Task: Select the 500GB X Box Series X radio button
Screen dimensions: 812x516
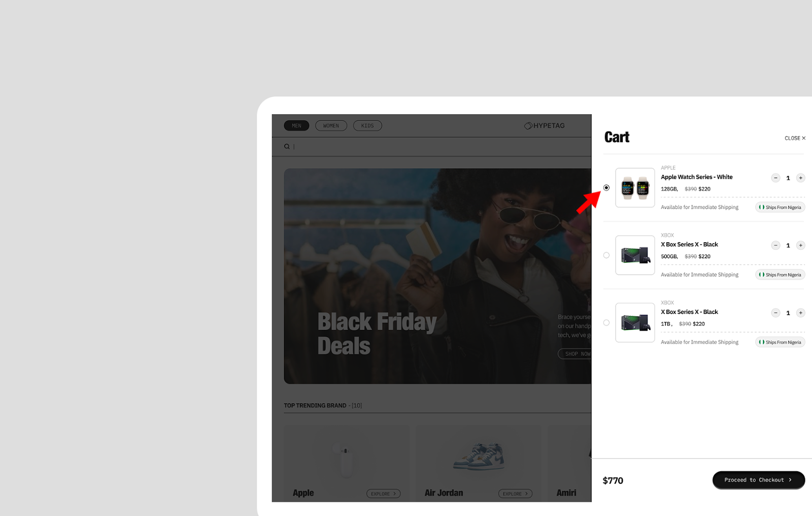Action: [606, 255]
